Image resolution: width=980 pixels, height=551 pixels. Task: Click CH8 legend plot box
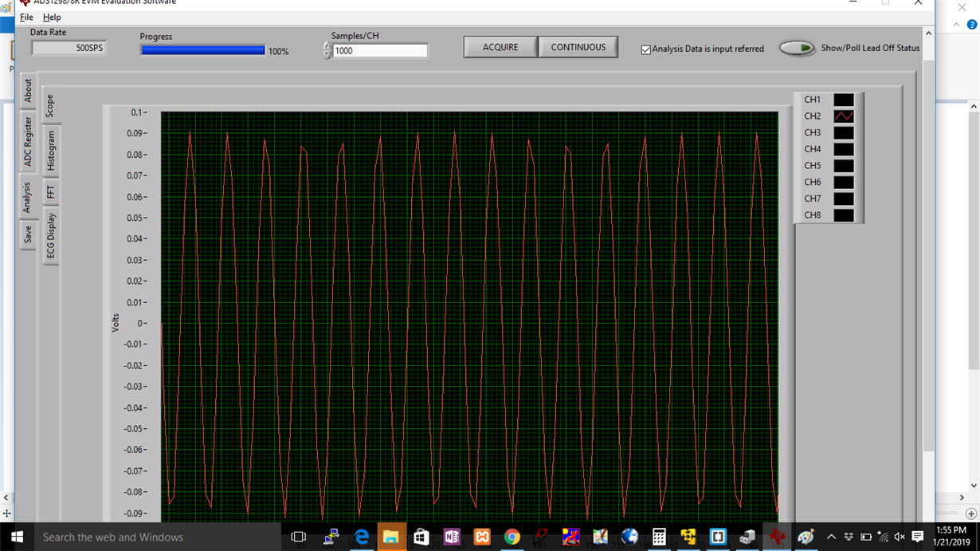point(844,215)
